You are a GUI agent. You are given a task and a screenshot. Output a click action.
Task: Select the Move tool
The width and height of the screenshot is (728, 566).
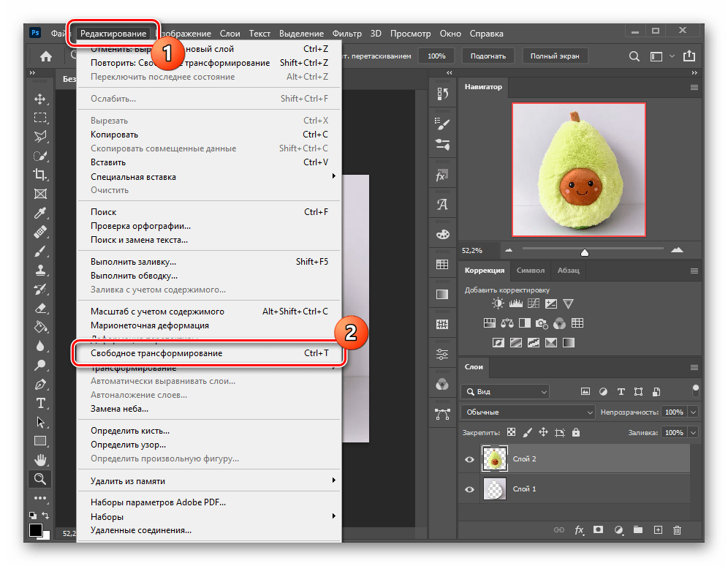tap(40, 99)
